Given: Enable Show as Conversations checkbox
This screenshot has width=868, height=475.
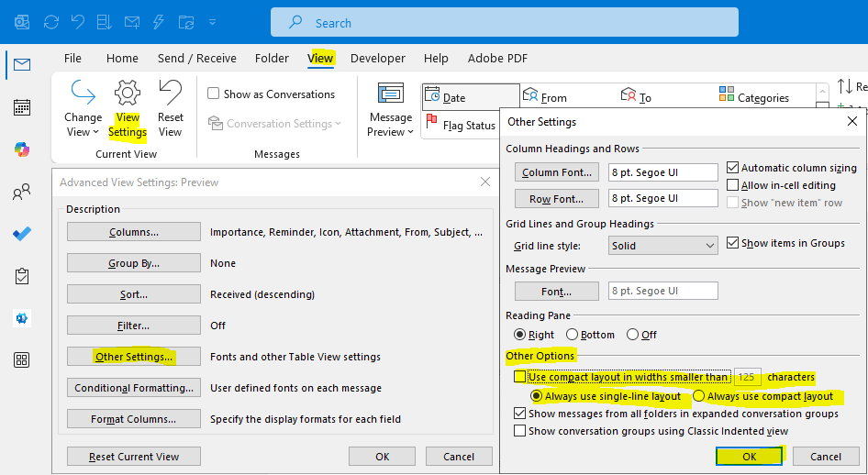Looking at the screenshot, I should [214, 94].
